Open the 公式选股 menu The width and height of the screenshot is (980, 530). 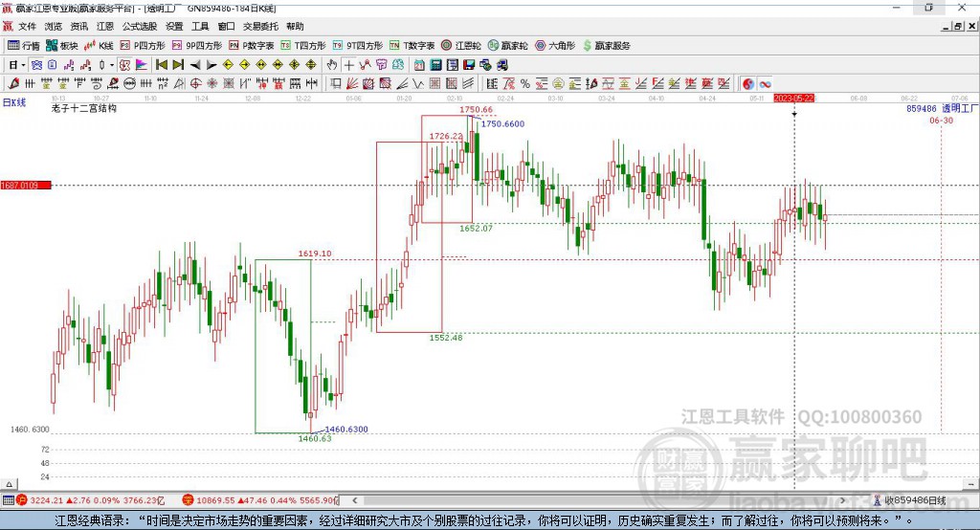140,26
